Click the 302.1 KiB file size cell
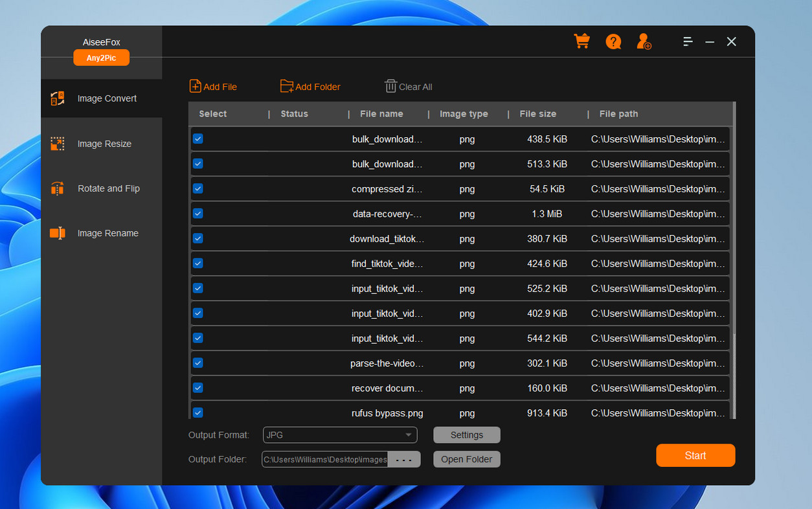Image resolution: width=812 pixels, height=509 pixels. [x=547, y=363]
